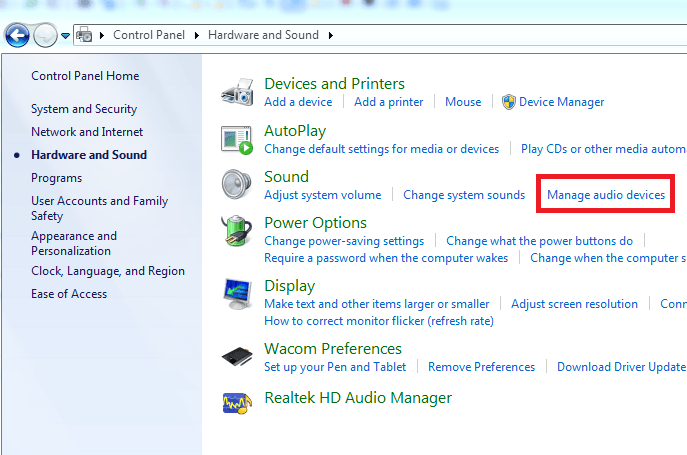Expand the arrow after Hardware and Sound breadcrumb
Viewport: 687px width, 455px height.
point(331,36)
